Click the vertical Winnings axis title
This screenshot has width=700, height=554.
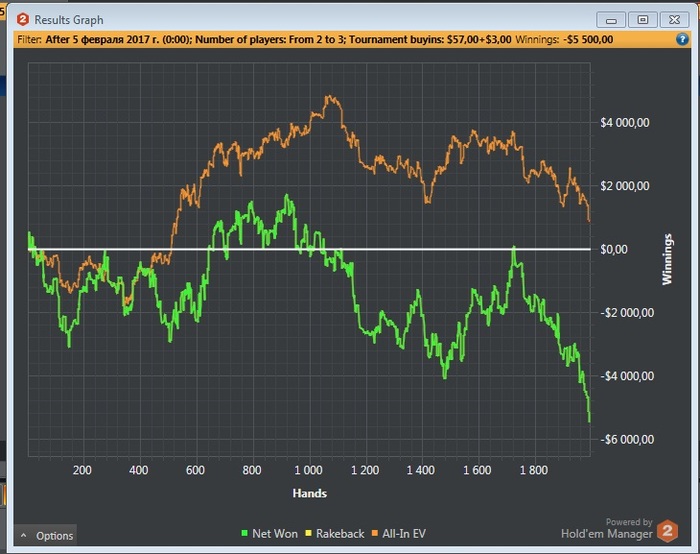tap(667, 259)
